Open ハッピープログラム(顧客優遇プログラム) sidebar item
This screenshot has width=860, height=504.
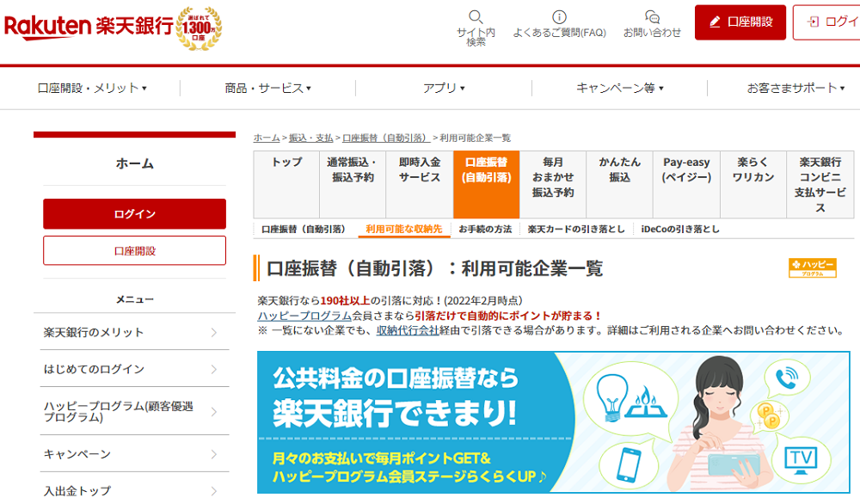[x=134, y=411]
